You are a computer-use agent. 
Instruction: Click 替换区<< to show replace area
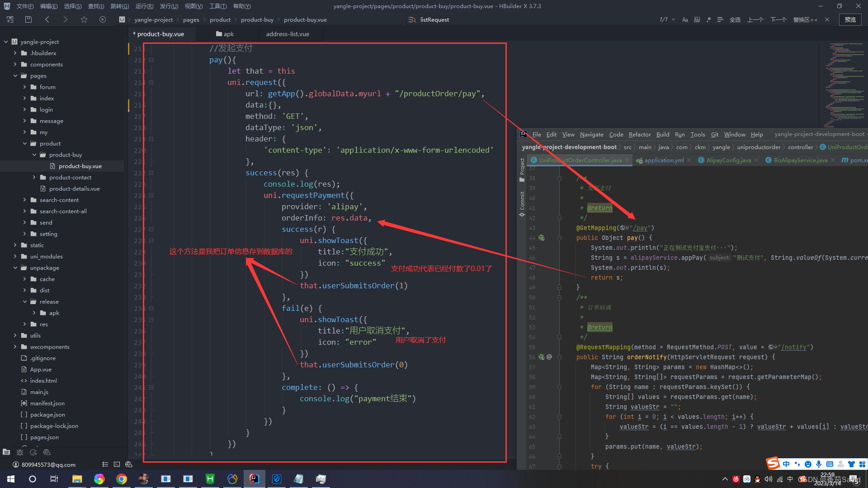coord(805,20)
